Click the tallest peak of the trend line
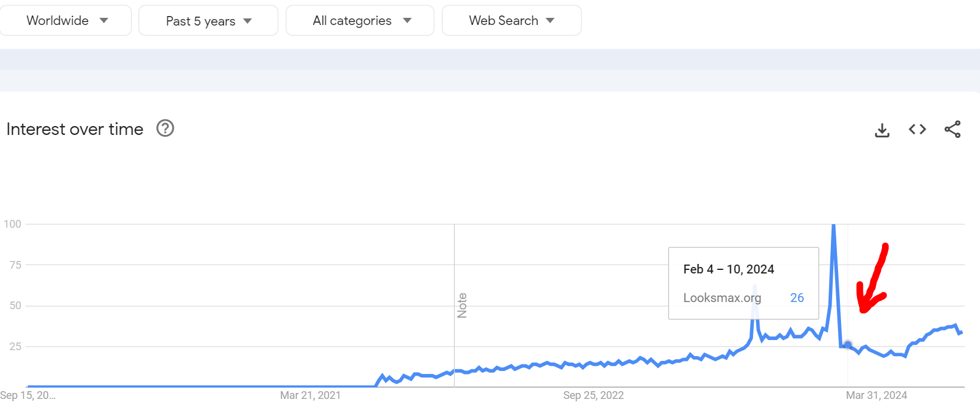The image size is (980, 412). coord(834,226)
